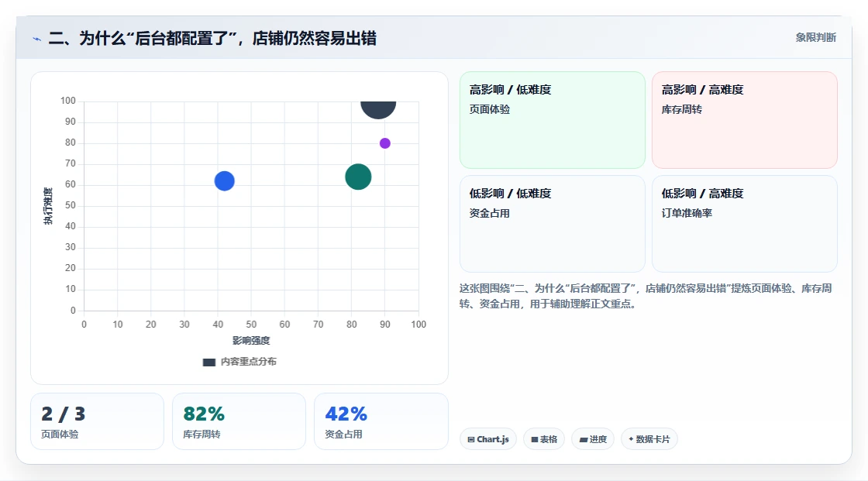The height and width of the screenshot is (481, 868).
Task: Click 页面体验 text in the green quadrant
Action: tap(489, 109)
